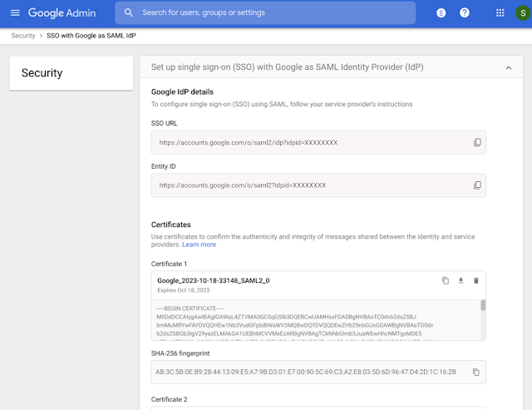Select the Security side panel card

click(x=71, y=73)
